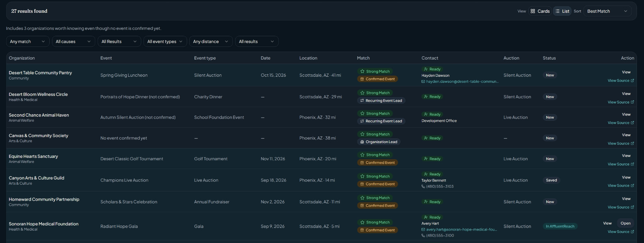
Task: Open View Source for Canvas & Community Society
Action: coord(621,143)
